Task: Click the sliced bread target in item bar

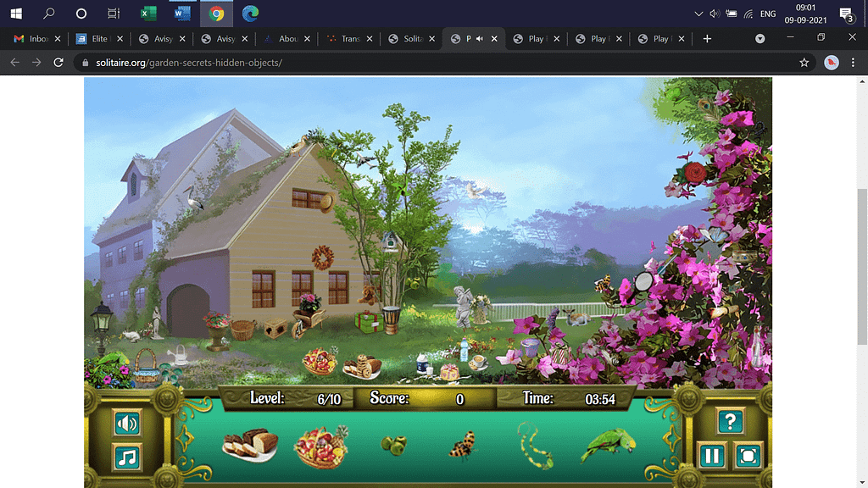Action: pos(249,445)
